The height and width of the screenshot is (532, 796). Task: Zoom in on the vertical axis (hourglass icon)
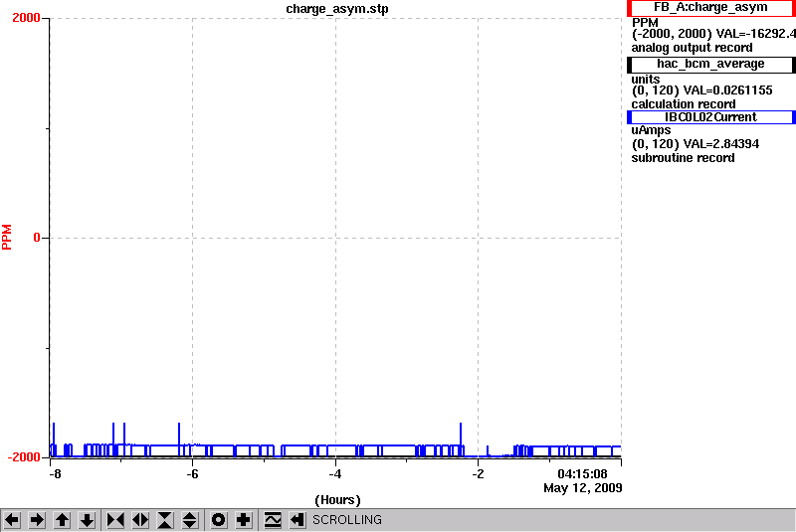point(165,520)
